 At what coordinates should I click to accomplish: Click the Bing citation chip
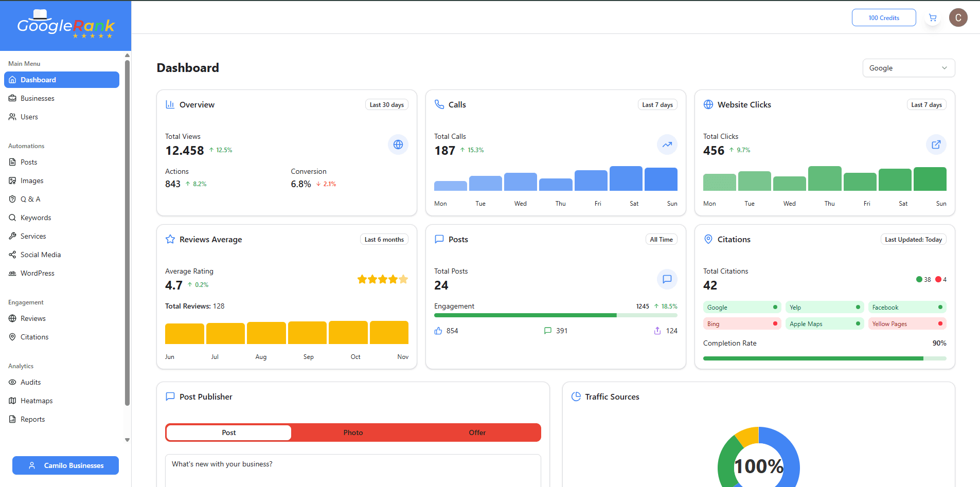pyautogui.click(x=742, y=323)
